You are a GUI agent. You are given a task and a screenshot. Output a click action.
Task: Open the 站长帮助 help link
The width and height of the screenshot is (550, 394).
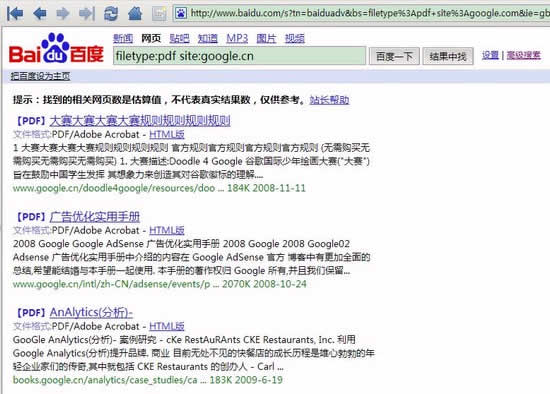pos(329,100)
